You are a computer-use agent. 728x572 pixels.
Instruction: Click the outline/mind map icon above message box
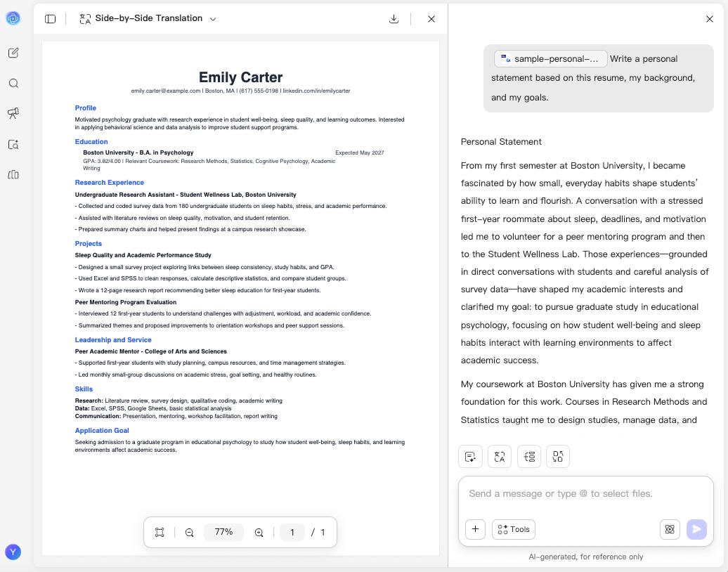coord(529,456)
